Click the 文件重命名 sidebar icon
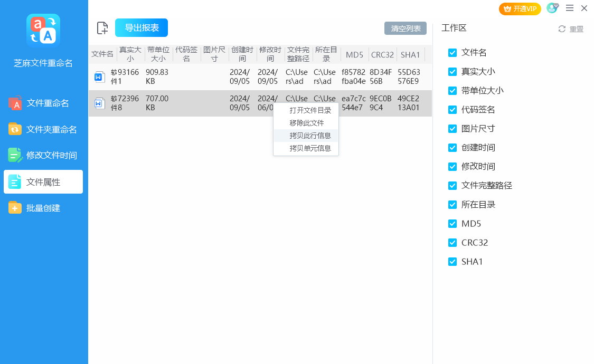594x364 pixels. [15, 103]
